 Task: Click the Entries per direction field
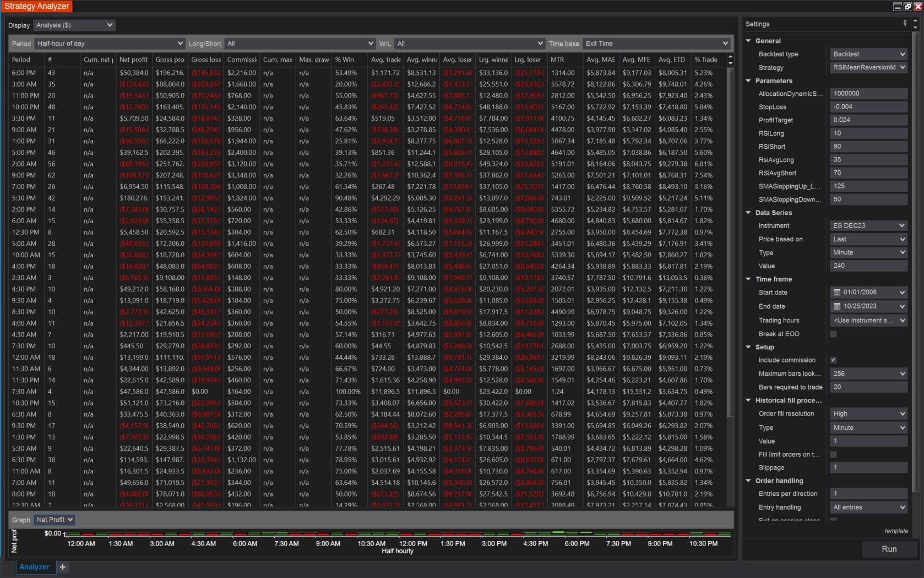pyautogui.click(x=869, y=494)
